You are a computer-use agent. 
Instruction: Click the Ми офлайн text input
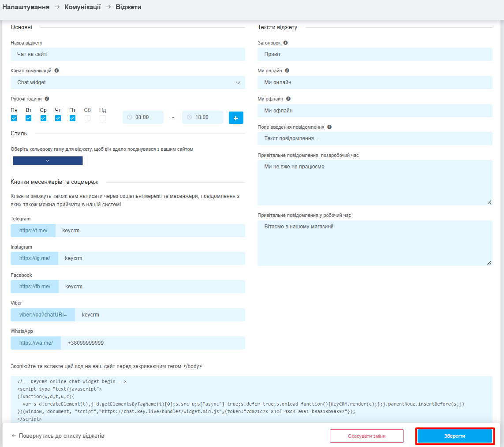(x=375, y=111)
